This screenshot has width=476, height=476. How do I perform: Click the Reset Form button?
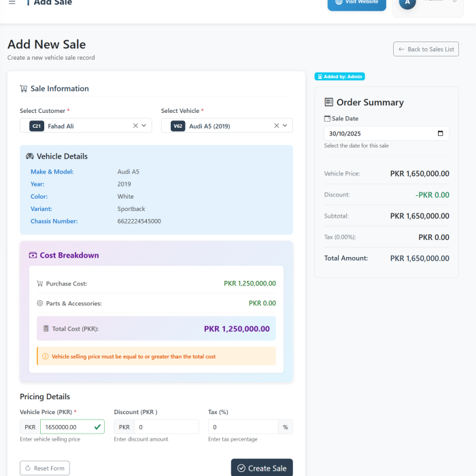[x=45, y=468]
